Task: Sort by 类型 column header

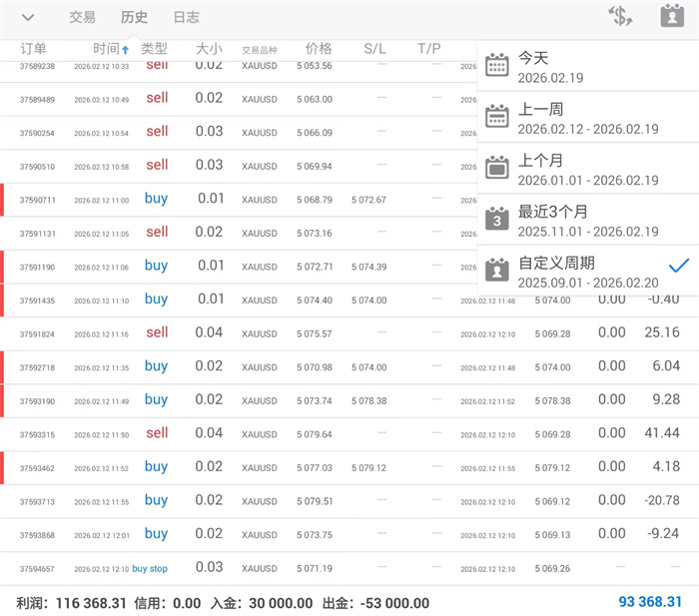Action: pyautogui.click(x=154, y=49)
